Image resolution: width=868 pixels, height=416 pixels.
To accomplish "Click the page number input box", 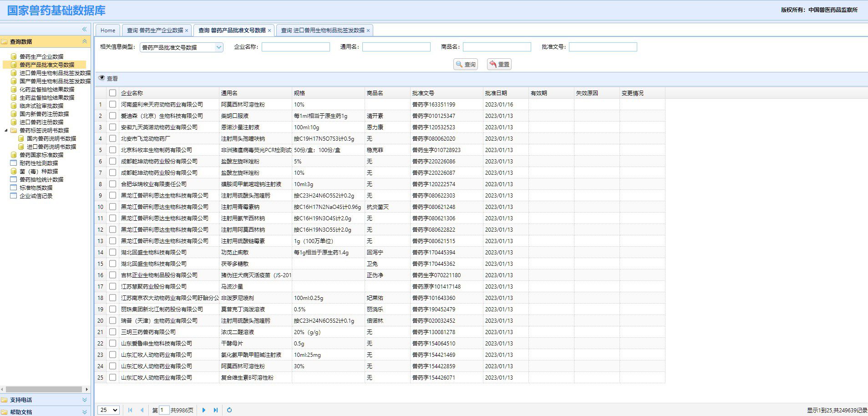I will [164, 410].
